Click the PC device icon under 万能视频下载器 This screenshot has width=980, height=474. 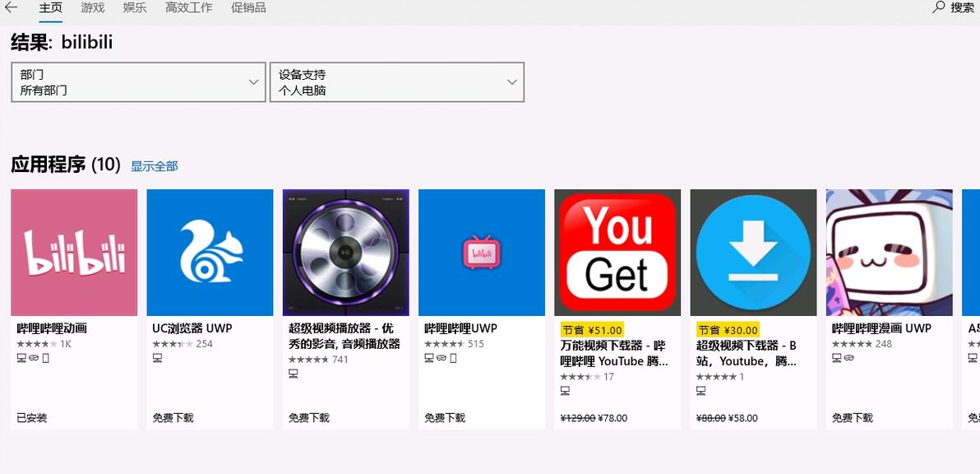pos(565,391)
